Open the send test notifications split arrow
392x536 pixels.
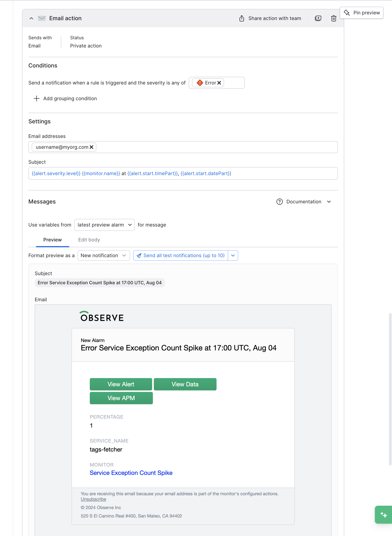[233, 255]
